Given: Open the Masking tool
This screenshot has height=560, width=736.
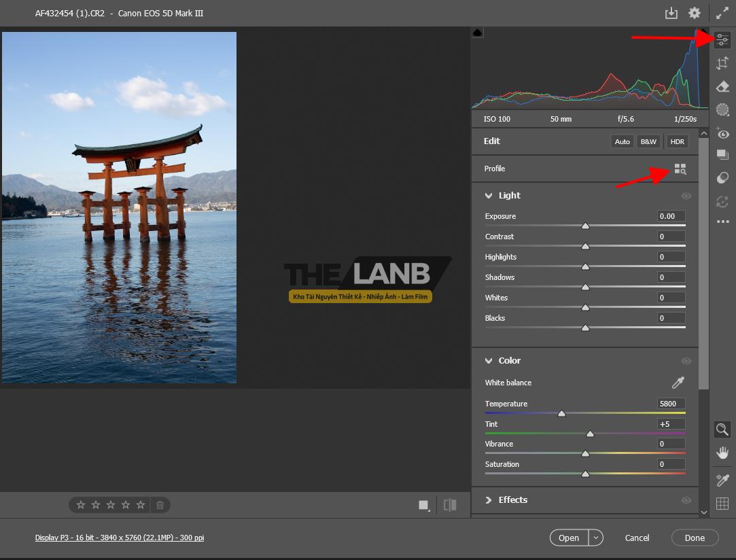Looking at the screenshot, I should (x=722, y=109).
